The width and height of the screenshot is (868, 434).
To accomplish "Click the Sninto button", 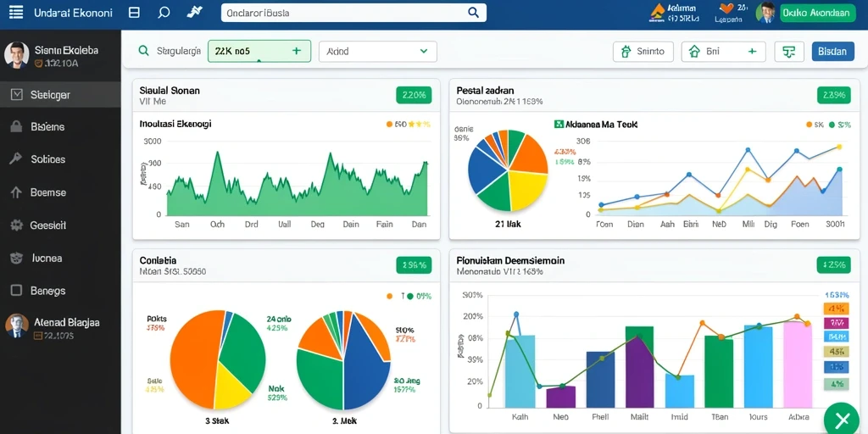I will [x=643, y=52].
